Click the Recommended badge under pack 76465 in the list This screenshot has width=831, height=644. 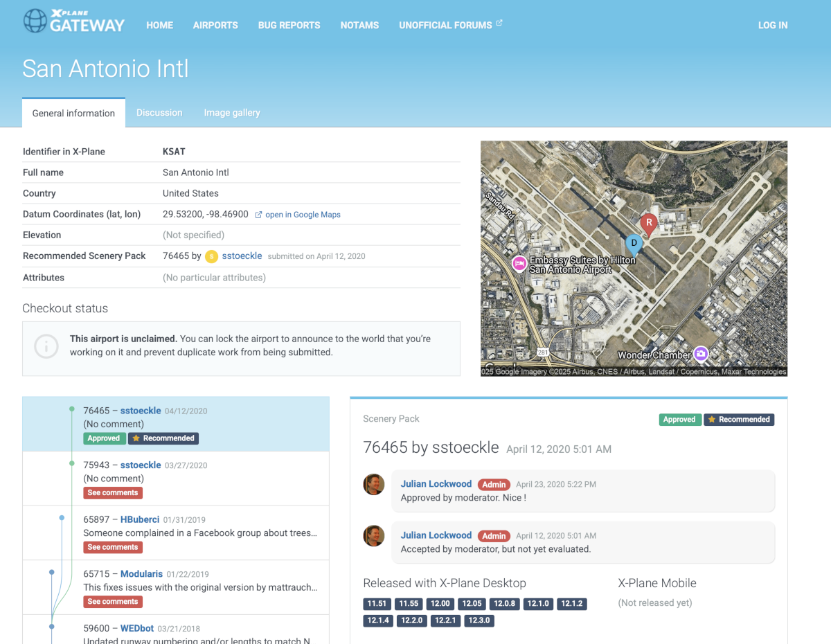point(163,438)
